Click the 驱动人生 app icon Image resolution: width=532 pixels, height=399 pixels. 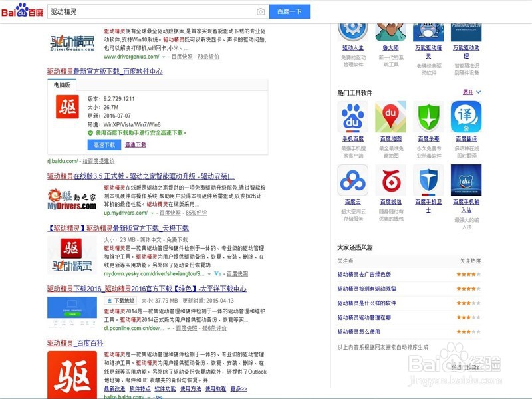[x=353, y=32]
